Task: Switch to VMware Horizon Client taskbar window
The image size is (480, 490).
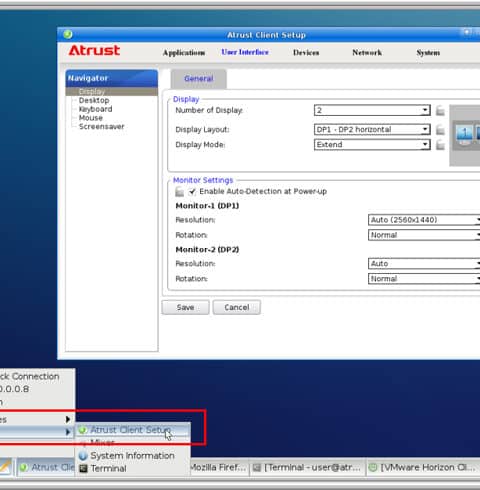Action: (x=423, y=467)
